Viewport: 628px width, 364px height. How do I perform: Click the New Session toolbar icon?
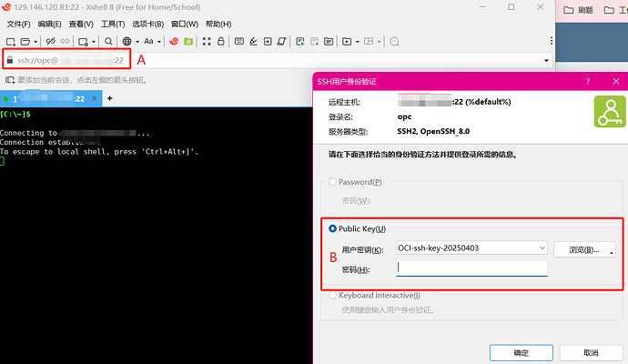tap(12, 41)
